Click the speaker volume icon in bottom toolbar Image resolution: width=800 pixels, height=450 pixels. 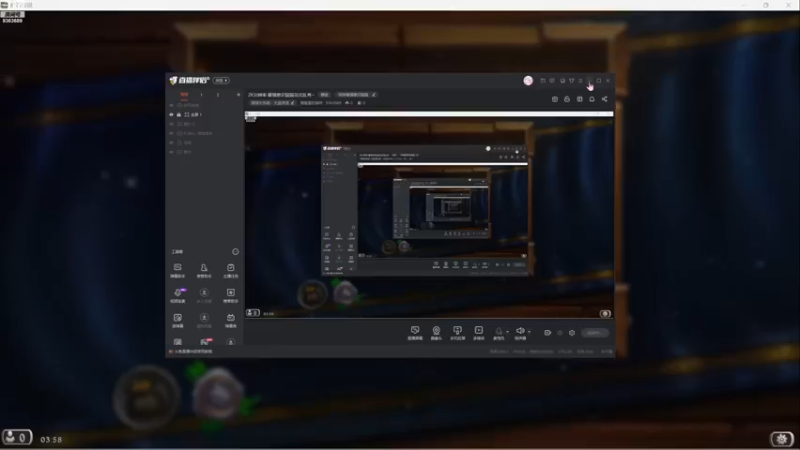(520, 333)
